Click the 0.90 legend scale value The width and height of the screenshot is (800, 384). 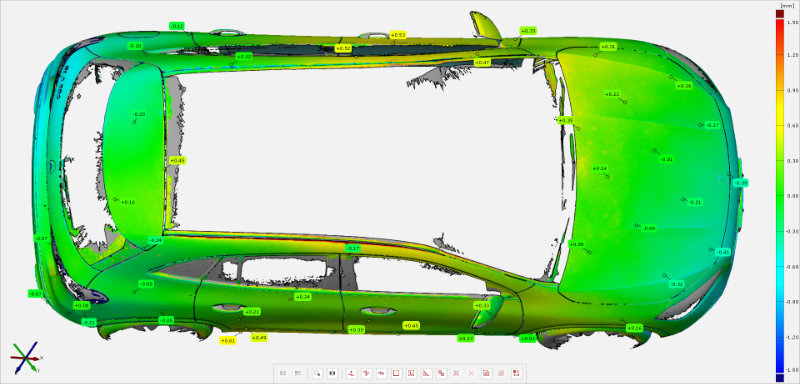(792, 90)
